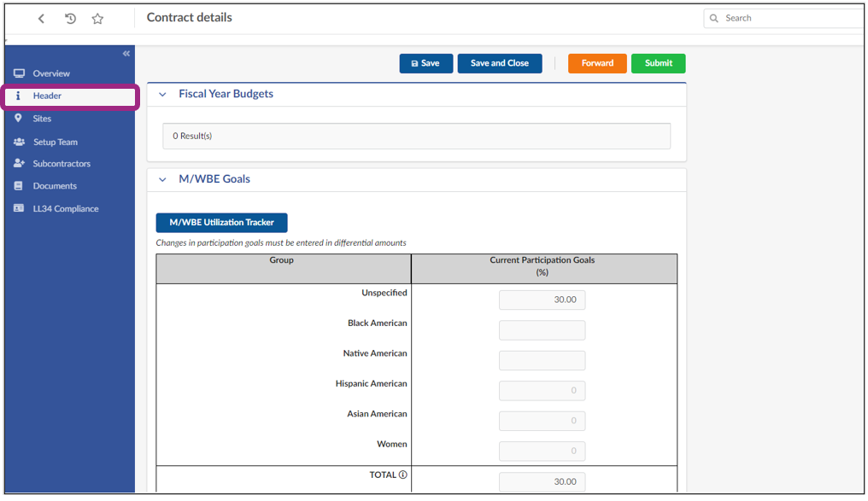Screen dimensions: 868x501
Task: Click the TOTAL info circle icon
Action: click(x=402, y=475)
